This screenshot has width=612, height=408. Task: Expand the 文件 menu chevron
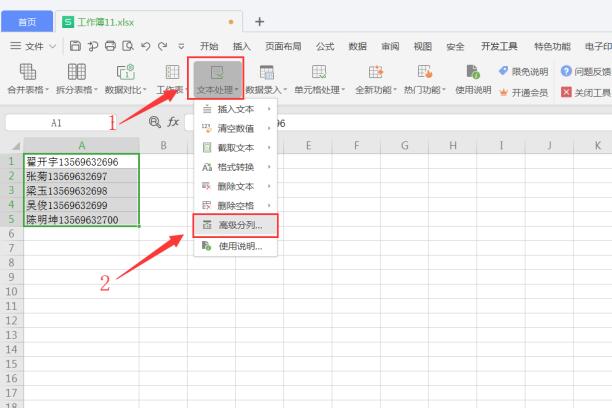pos(53,46)
